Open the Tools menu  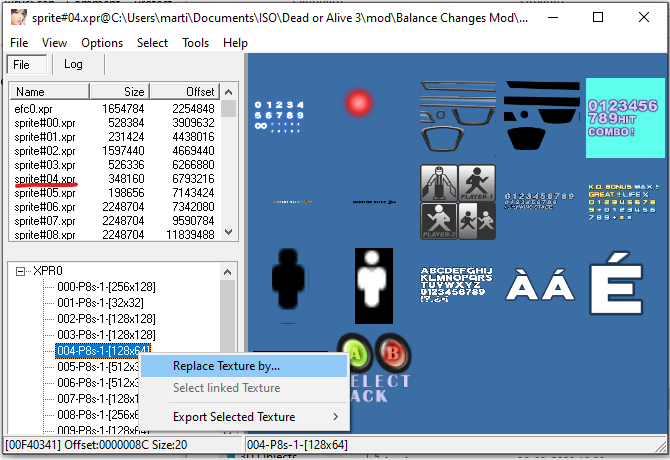point(196,43)
